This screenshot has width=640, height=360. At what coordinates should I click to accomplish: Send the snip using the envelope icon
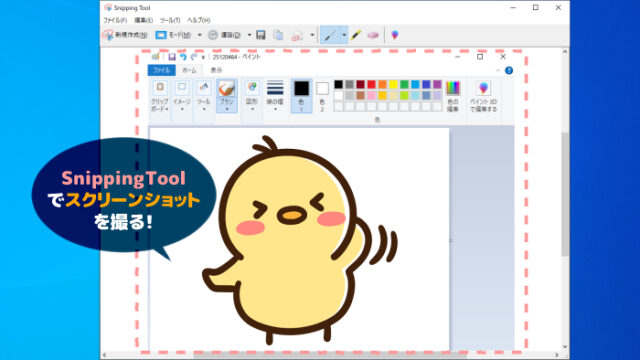pos(297,36)
